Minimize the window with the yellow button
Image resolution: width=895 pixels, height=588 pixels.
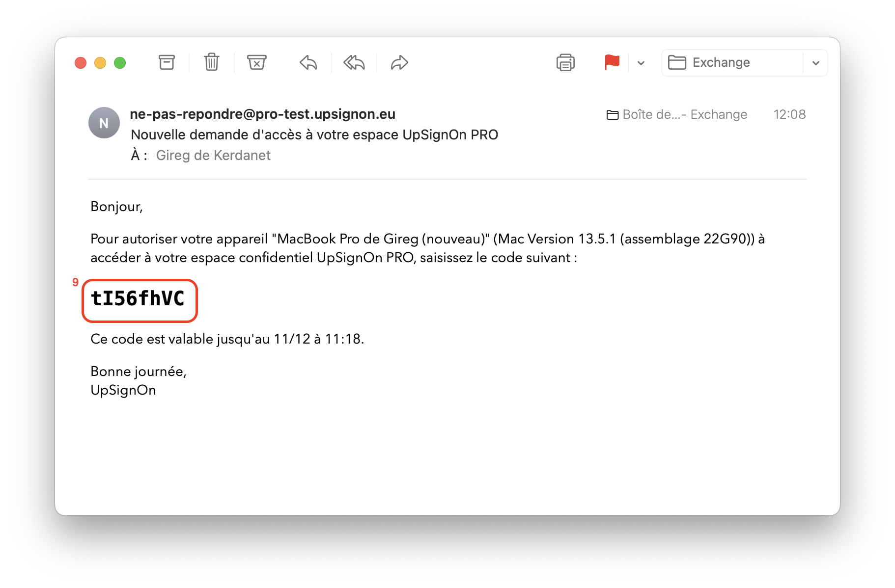100,63
